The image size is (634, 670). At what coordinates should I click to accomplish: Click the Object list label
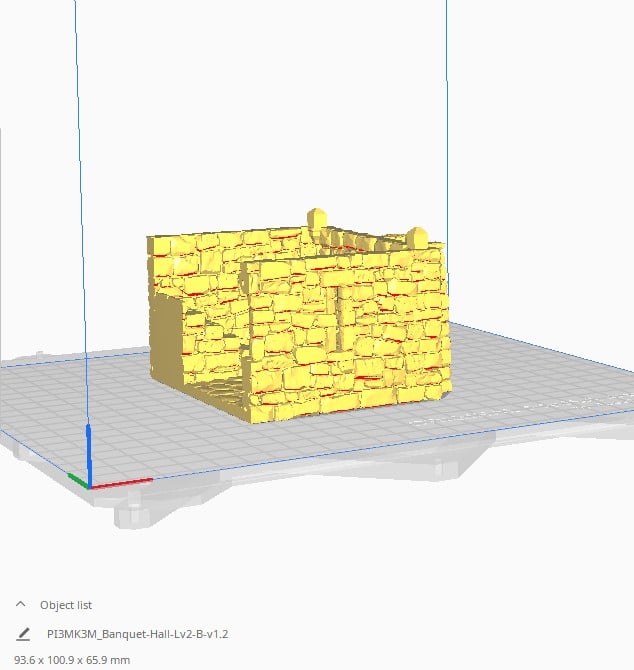click(x=65, y=605)
